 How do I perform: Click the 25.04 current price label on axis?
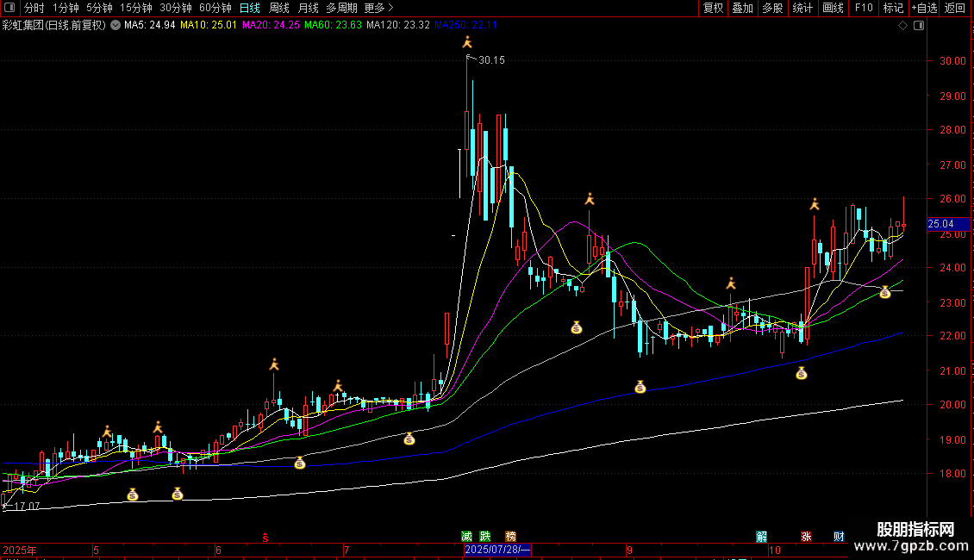pos(939,225)
